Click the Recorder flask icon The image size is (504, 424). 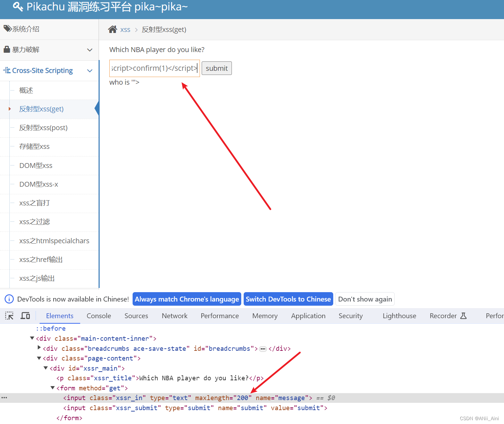tap(463, 316)
